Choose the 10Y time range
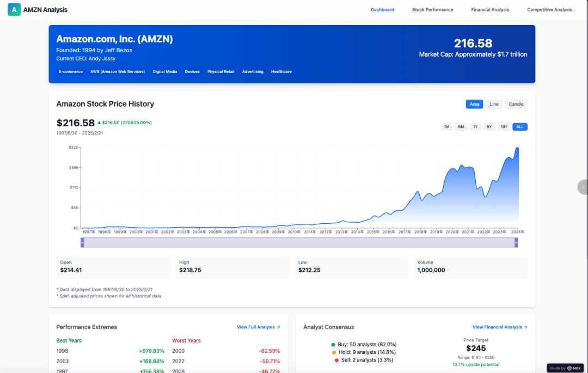The image size is (588, 373). click(x=504, y=127)
